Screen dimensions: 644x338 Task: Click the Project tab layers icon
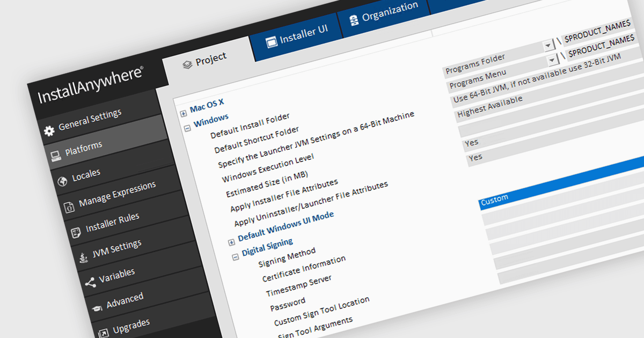(x=187, y=64)
